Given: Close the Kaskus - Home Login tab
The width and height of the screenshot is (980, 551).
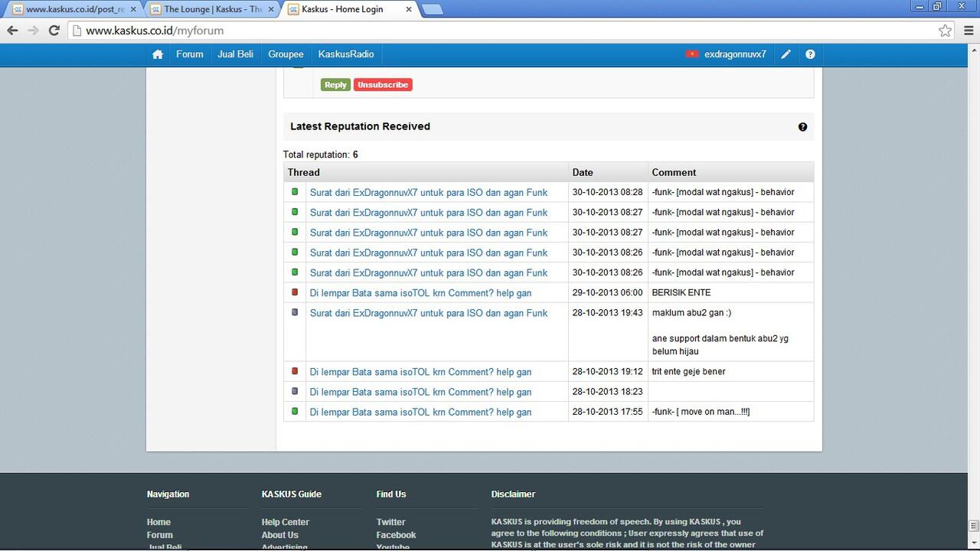Looking at the screenshot, I should click(x=408, y=9).
